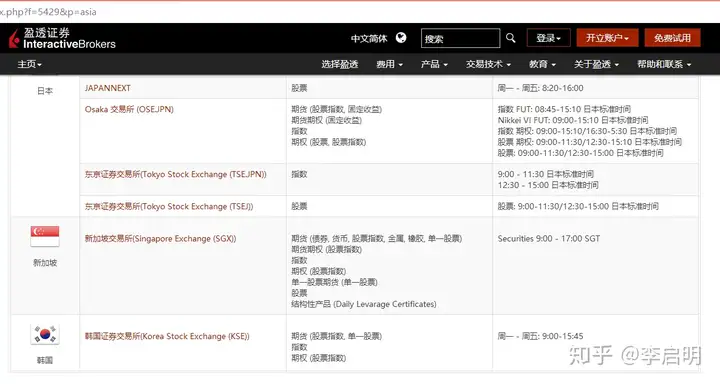
Task: Click the 期货期权 (固定收益) Osaka product line
Action: (x=326, y=120)
